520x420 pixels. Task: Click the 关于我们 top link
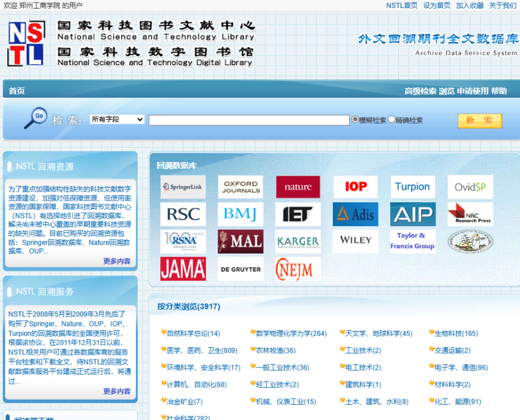click(502, 6)
